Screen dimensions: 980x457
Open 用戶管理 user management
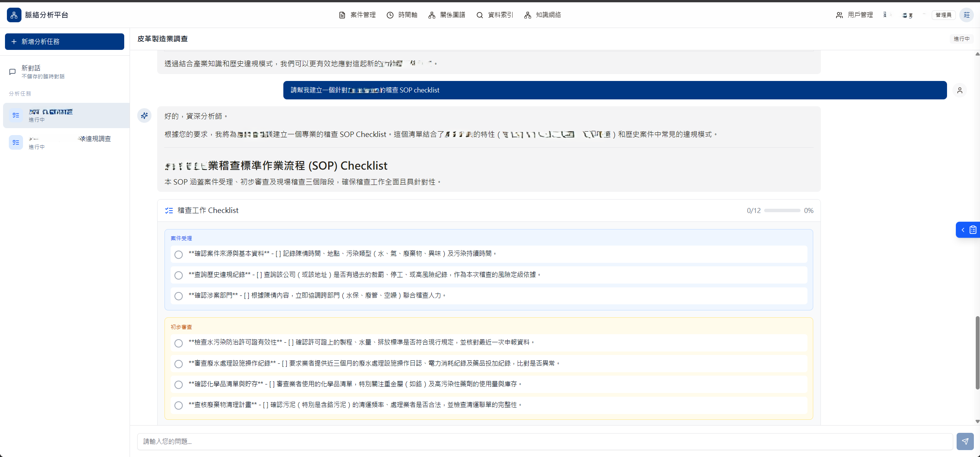pyautogui.click(x=855, y=15)
